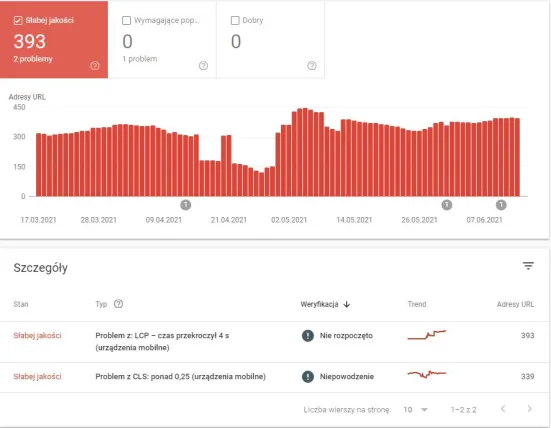Click the Niepowodzenie label
Image resolution: width=551 pixels, height=428 pixels.
pos(347,377)
